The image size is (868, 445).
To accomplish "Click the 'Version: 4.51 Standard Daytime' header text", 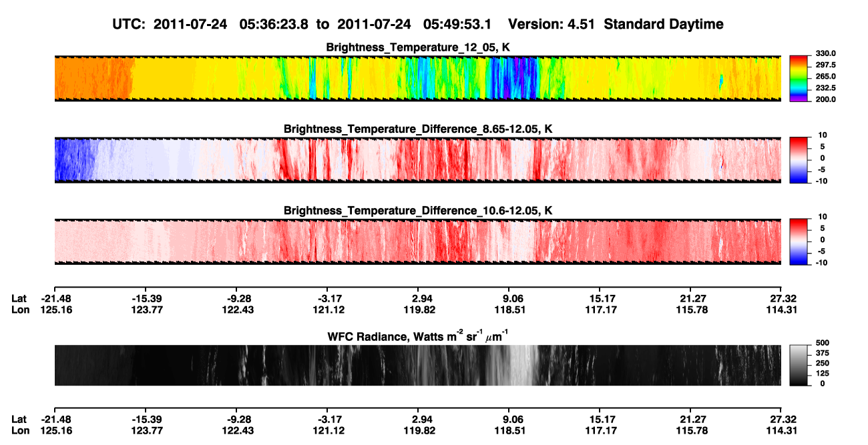I will click(616, 24).
